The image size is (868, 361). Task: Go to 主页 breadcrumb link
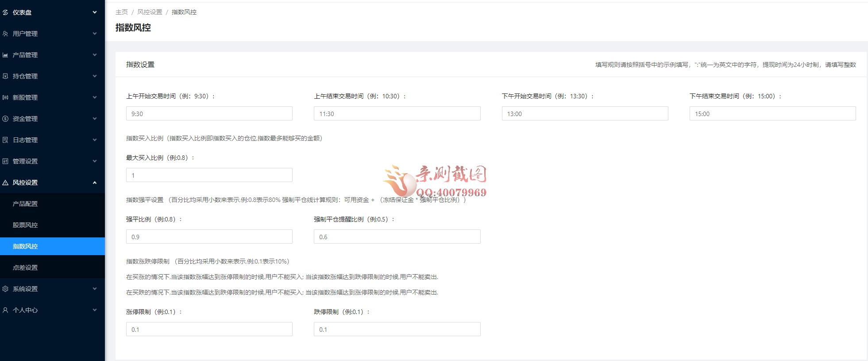[x=122, y=12]
